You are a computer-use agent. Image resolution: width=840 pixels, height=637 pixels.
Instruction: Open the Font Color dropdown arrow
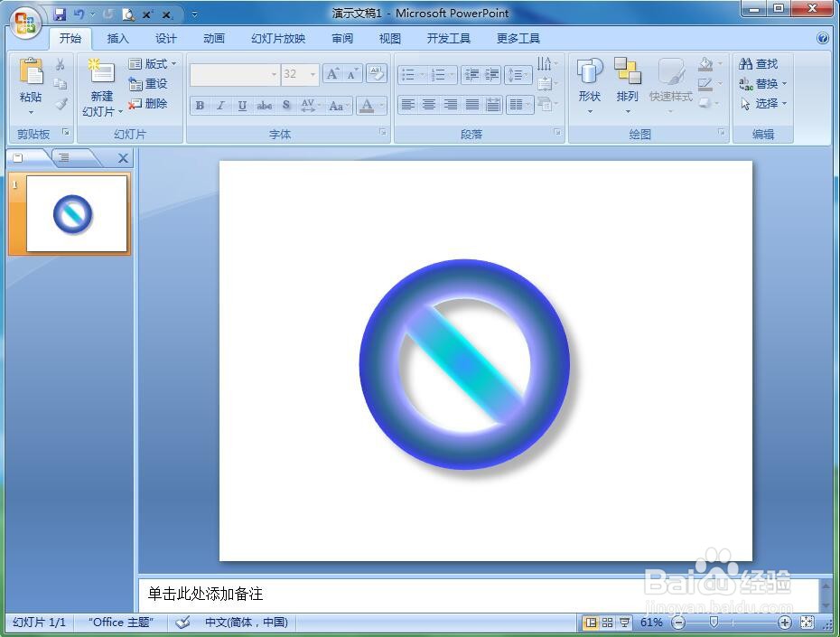click(x=382, y=106)
